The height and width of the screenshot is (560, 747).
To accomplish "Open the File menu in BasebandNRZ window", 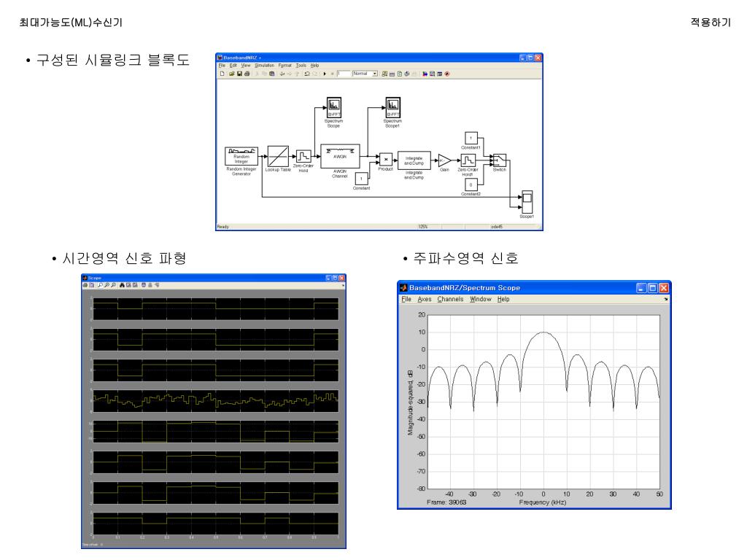I will pyautogui.click(x=222, y=65).
